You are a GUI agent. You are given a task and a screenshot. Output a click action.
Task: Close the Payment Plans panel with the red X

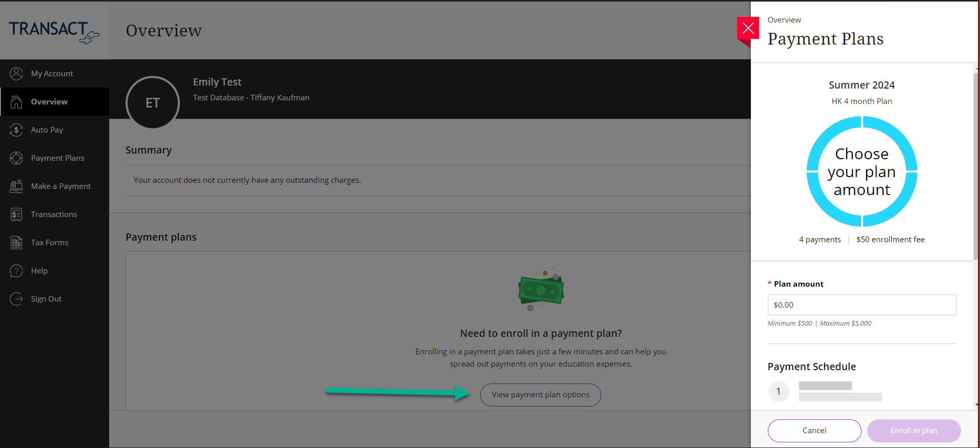click(748, 28)
